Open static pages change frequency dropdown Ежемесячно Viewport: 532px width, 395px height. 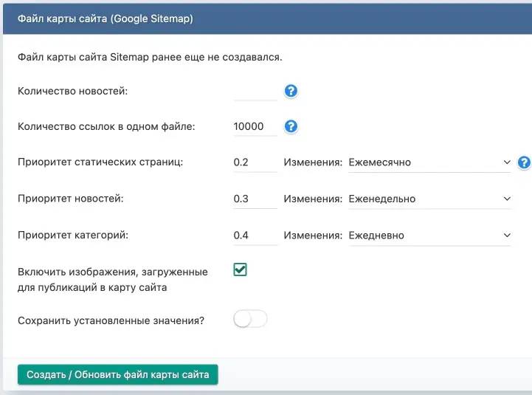tap(429, 162)
